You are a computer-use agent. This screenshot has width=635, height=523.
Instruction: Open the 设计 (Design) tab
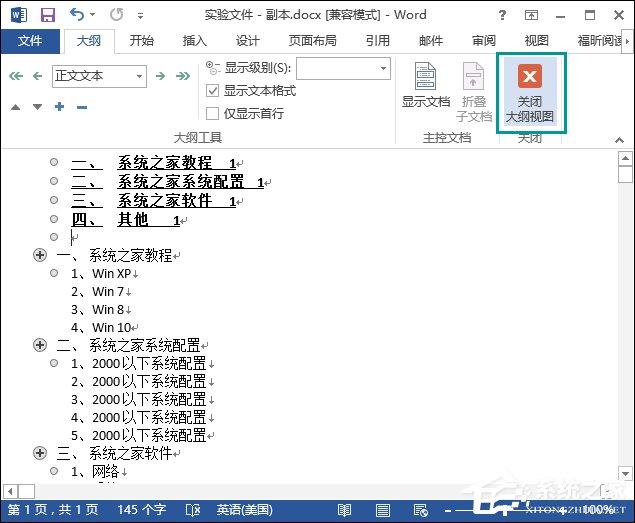tap(247, 41)
